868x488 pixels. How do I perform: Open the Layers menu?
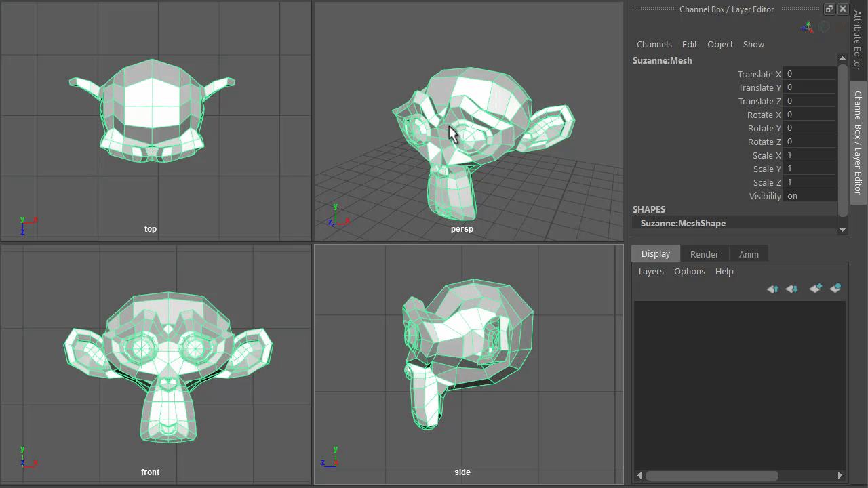(651, 271)
